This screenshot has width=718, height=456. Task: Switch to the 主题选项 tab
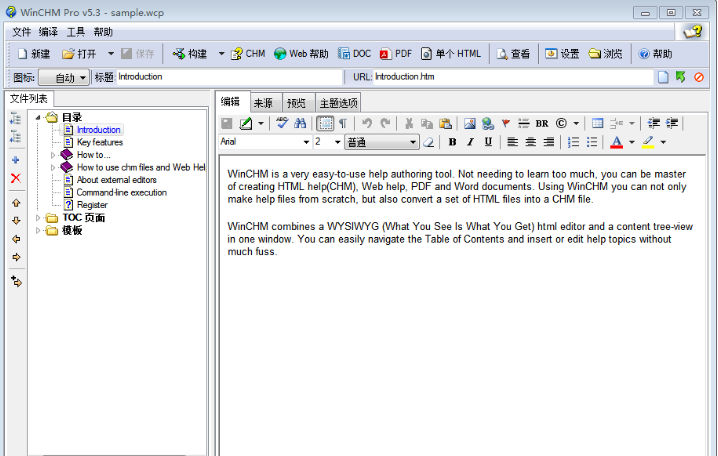pyautogui.click(x=338, y=103)
